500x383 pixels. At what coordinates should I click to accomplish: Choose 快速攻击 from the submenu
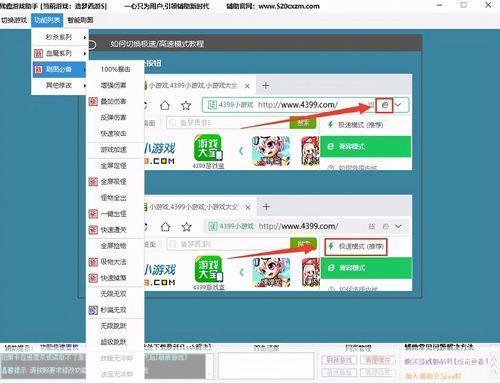coord(115,133)
